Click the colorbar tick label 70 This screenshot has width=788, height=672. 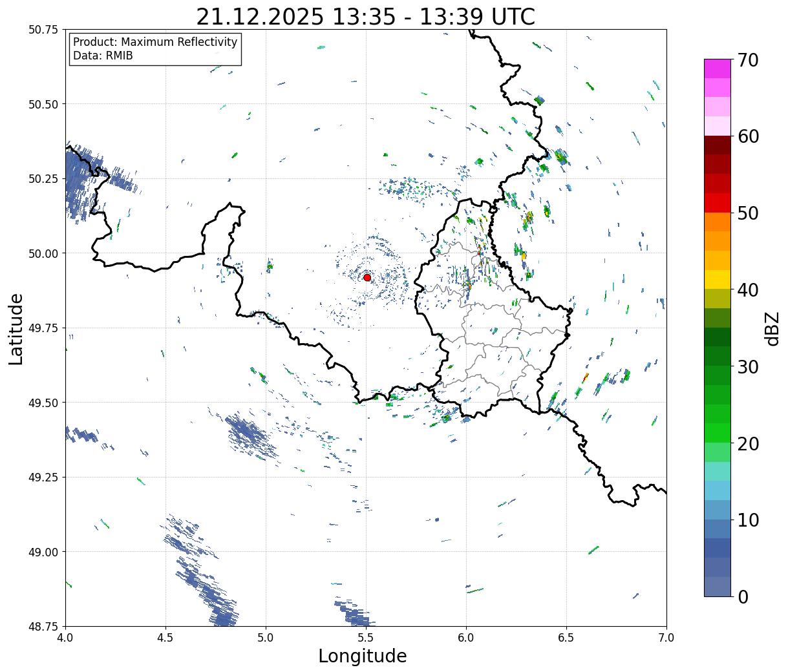click(747, 60)
